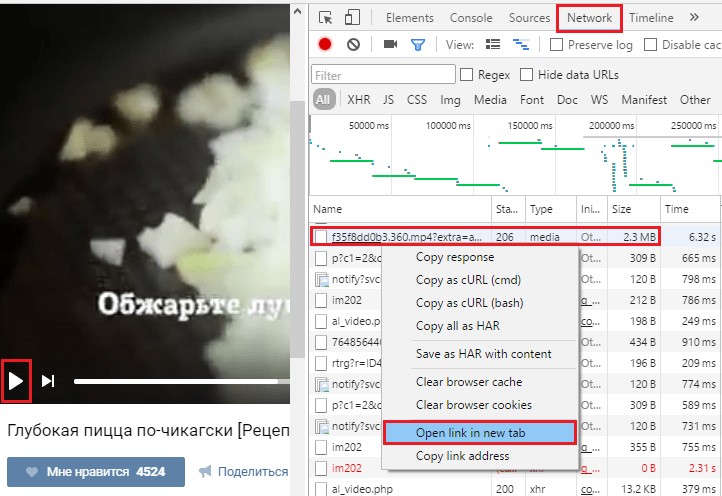Filter requests by Manifest
The image size is (722, 496).
click(x=644, y=100)
